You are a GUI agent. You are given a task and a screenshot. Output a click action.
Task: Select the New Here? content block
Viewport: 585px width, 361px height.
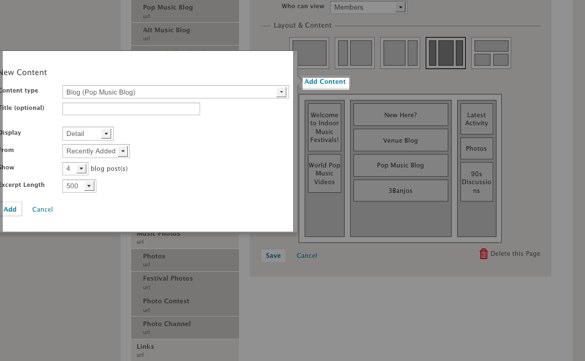point(401,115)
